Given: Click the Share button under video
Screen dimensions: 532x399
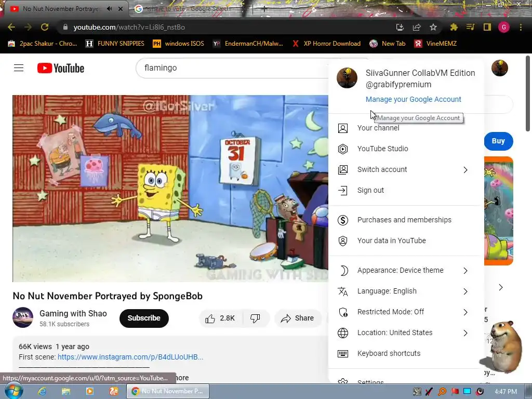Looking at the screenshot, I should pyautogui.click(x=298, y=318).
